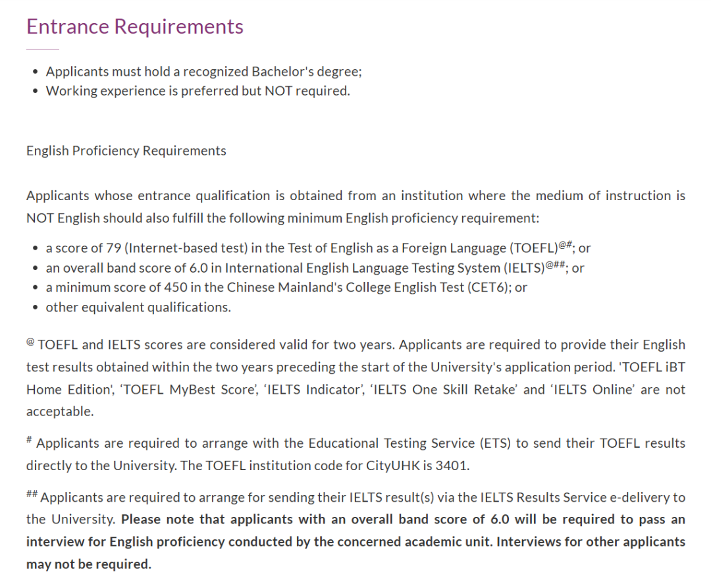This screenshot has height=588, width=711.
Task: Click the "@#" superscript after TOEFL
Action: pos(566,245)
